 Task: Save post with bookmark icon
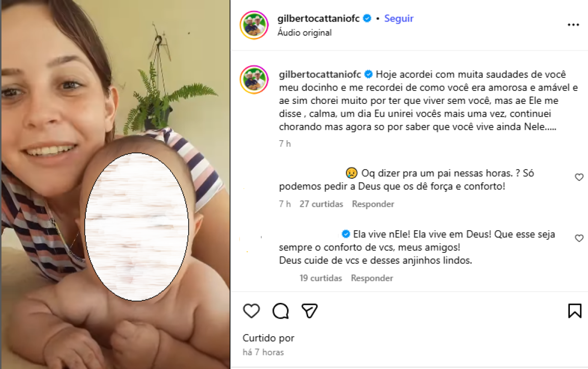(575, 311)
